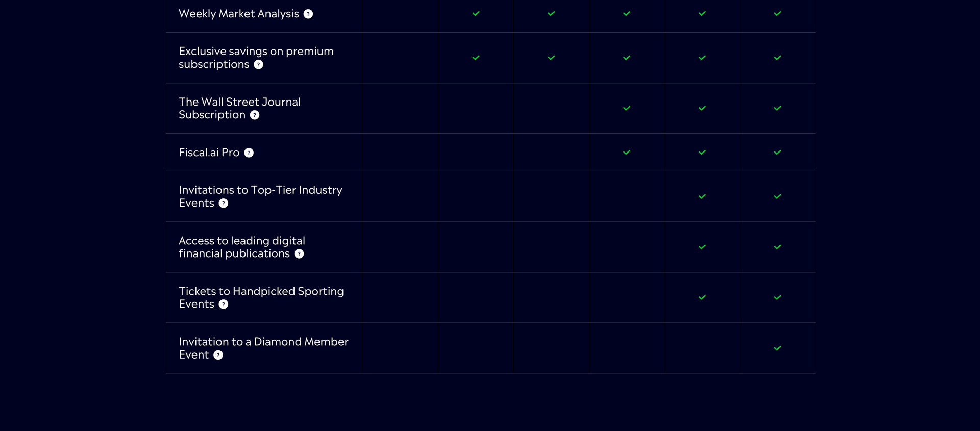Select the last checkmark in the Weekly Market Analysis row
Screen dimensions: 980x431
[x=777, y=14]
